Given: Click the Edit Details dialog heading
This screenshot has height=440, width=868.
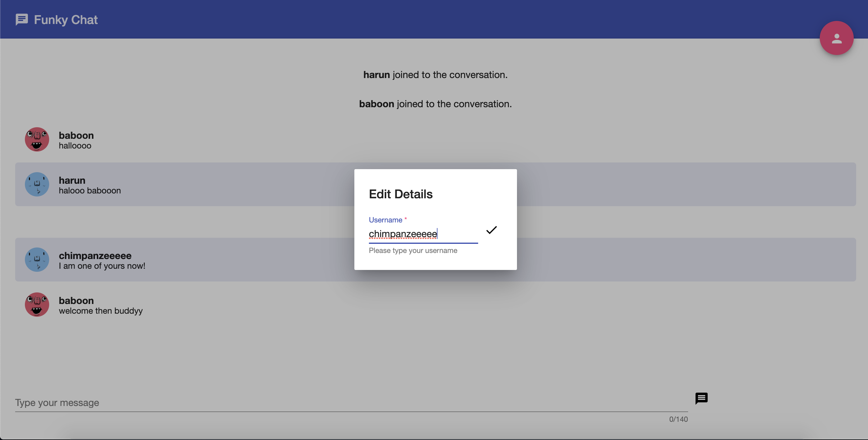Looking at the screenshot, I should pyautogui.click(x=400, y=194).
